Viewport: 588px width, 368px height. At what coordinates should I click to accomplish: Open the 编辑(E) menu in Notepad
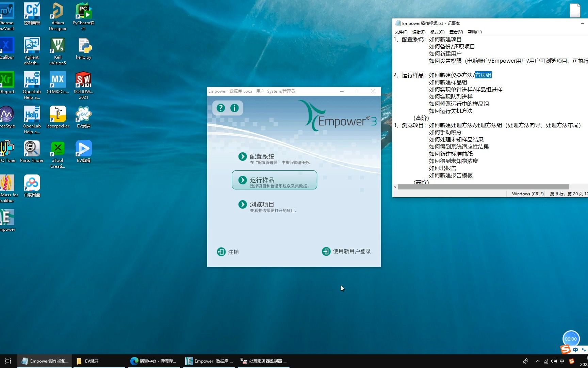[x=419, y=32]
